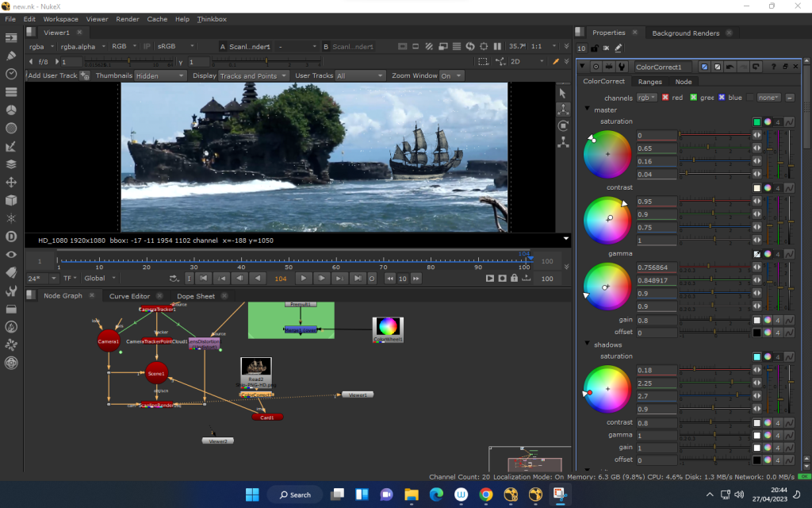Switch to the Background Renders tab
812x508 pixels.
[686, 33]
